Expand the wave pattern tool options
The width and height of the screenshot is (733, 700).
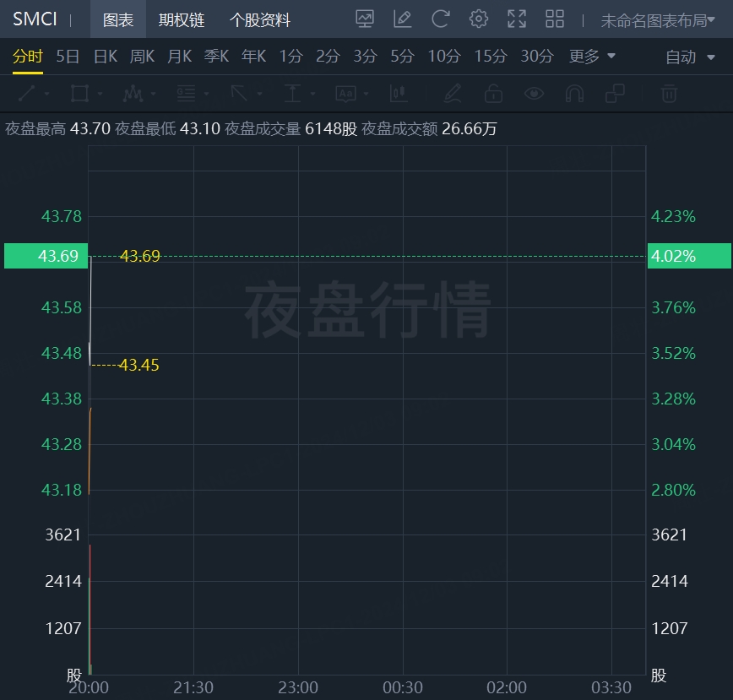[154, 94]
